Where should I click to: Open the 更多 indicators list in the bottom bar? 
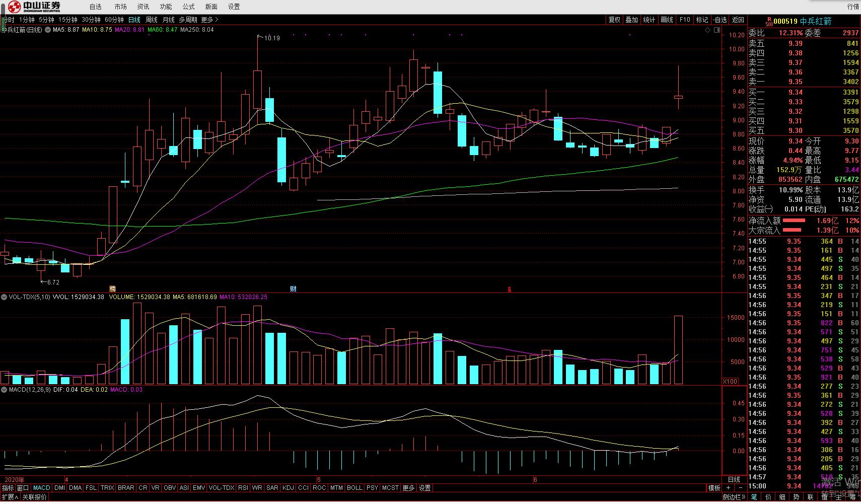(408, 488)
